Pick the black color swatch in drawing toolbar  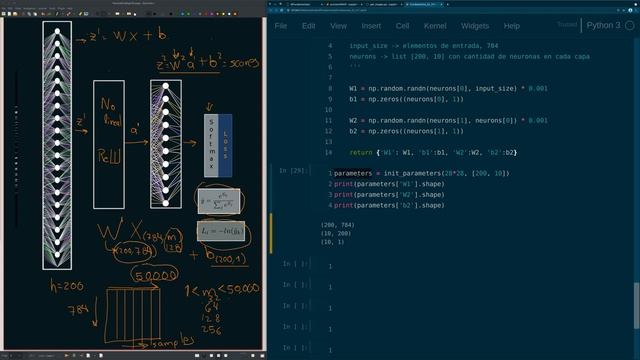[170, 14]
